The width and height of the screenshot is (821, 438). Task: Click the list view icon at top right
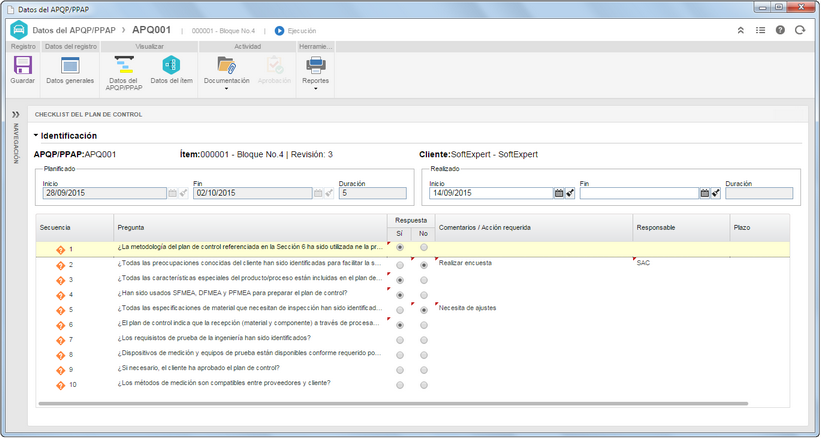(760, 30)
